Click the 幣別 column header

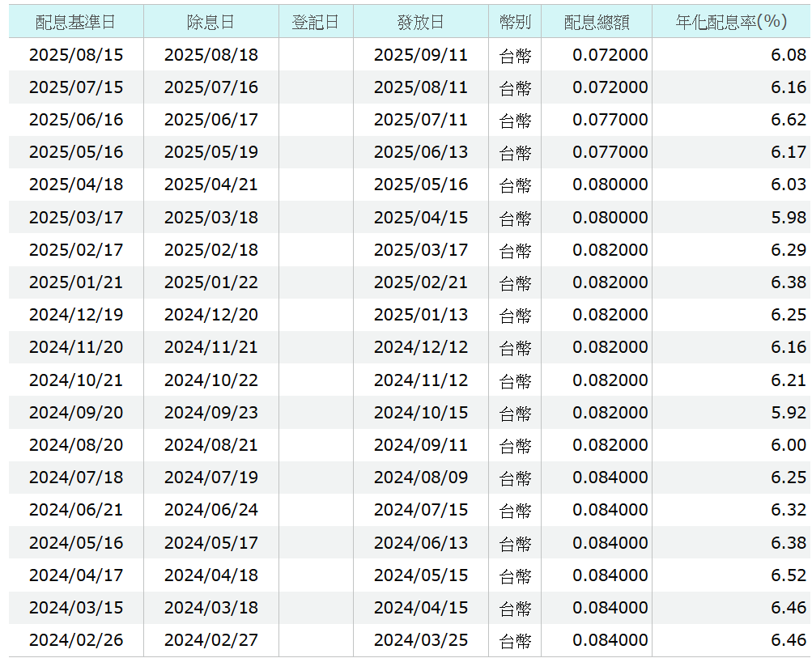[515, 22]
